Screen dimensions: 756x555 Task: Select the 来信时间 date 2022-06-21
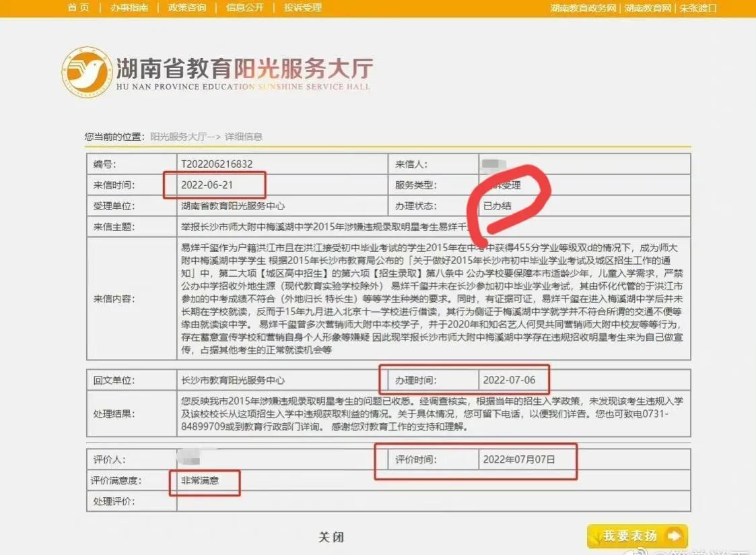[x=208, y=185]
